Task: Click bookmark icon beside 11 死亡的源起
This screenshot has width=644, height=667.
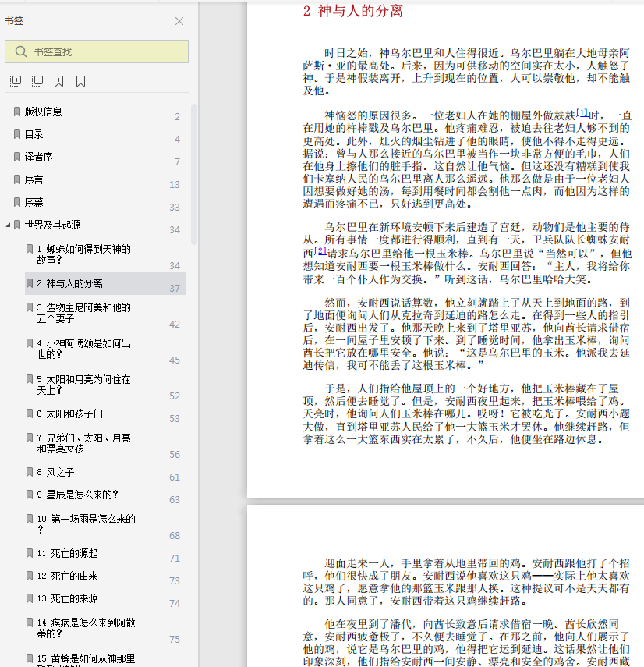Action: point(30,553)
